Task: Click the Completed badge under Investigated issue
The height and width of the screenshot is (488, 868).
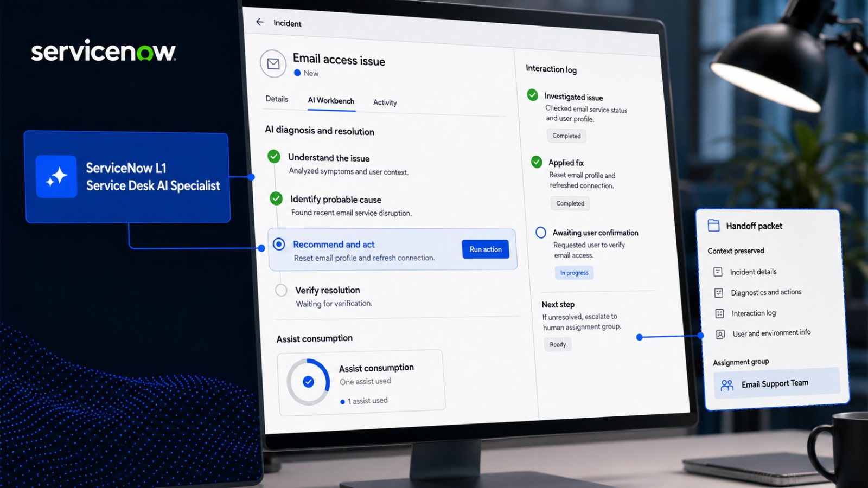Action: coord(566,136)
